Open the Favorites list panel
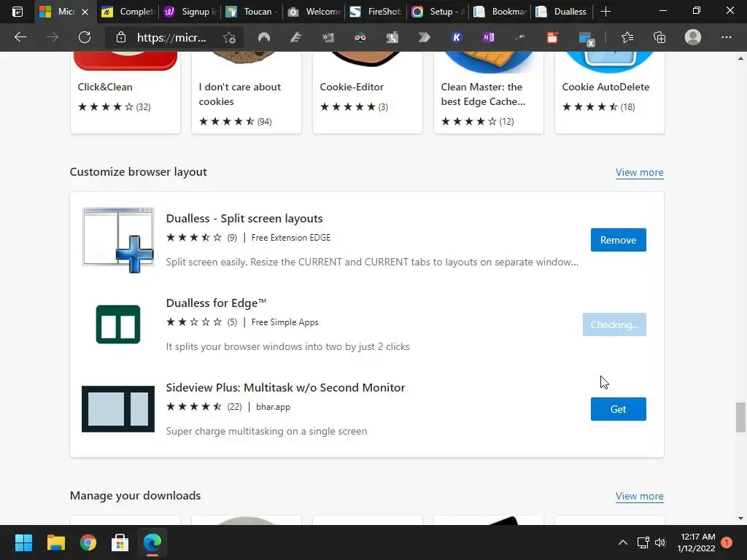The image size is (747, 560). 627,37
